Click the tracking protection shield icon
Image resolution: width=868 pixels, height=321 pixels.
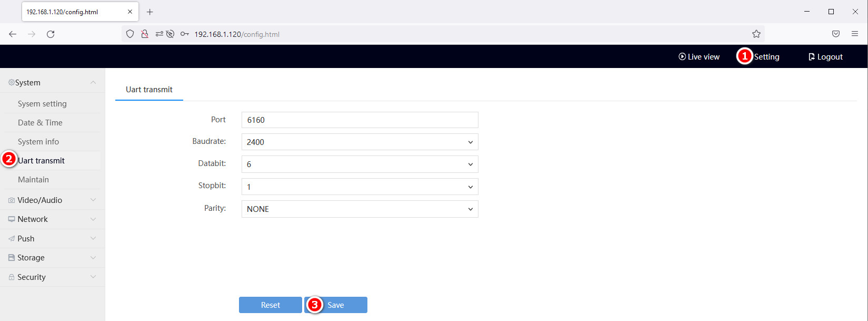[130, 34]
